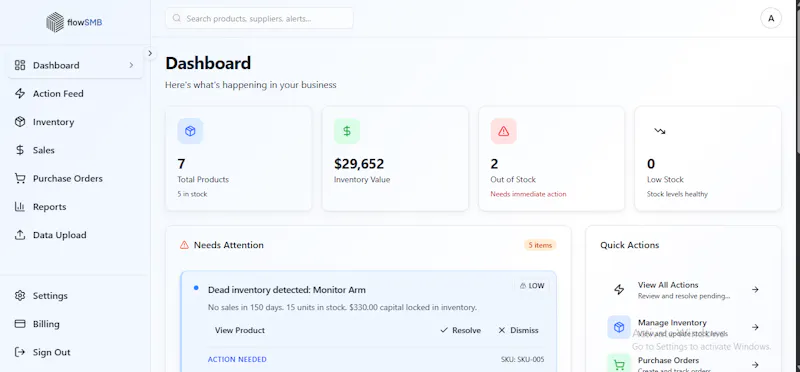Open Data Upload in the sidebar
The height and width of the screenshot is (372, 800).
pyautogui.click(x=75, y=235)
